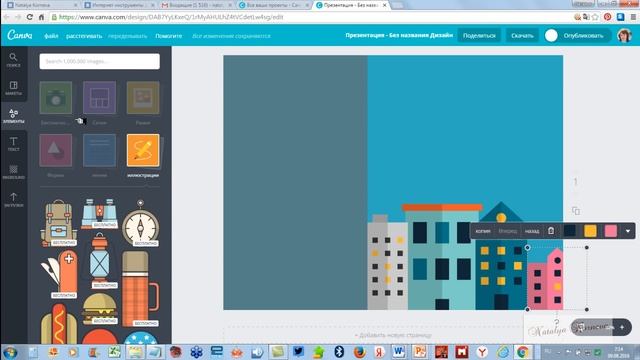Open Bluetooth from the taskbar
This screenshot has height=360, width=640.
(x=339, y=352)
